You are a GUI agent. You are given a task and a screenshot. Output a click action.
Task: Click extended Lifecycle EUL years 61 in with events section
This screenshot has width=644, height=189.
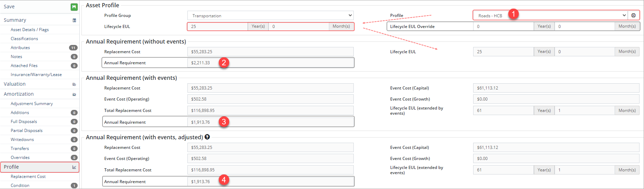pos(504,111)
